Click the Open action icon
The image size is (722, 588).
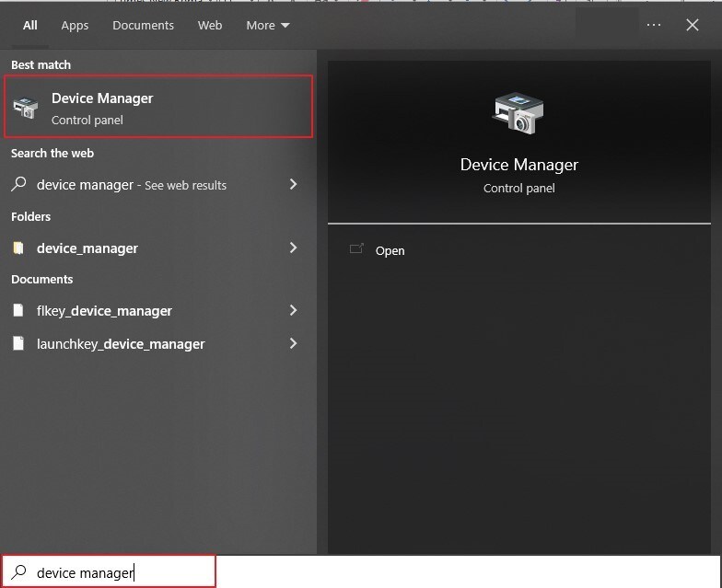[x=356, y=248]
